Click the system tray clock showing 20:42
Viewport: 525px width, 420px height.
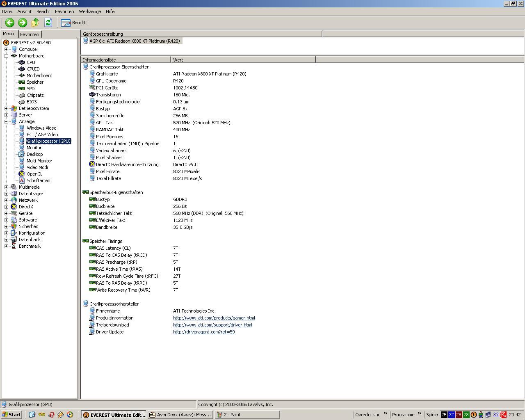pos(515,415)
